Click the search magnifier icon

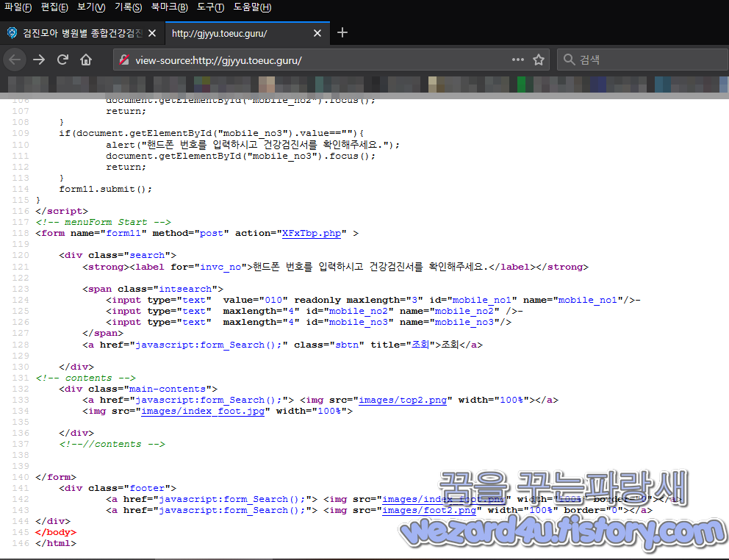tap(569, 60)
